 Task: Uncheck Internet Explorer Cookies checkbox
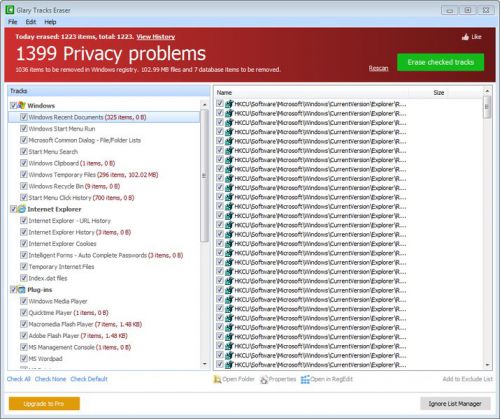pyautogui.click(x=24, y=244)
